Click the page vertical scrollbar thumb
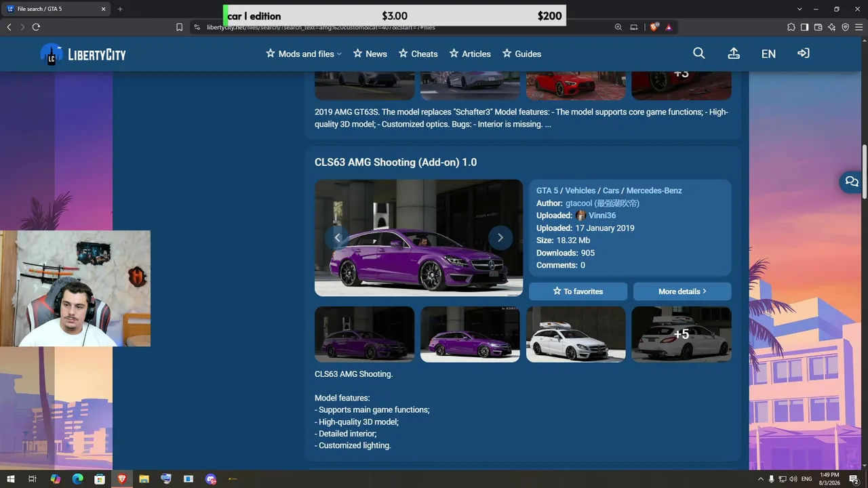The image size is (868, 488). [865, 171]
